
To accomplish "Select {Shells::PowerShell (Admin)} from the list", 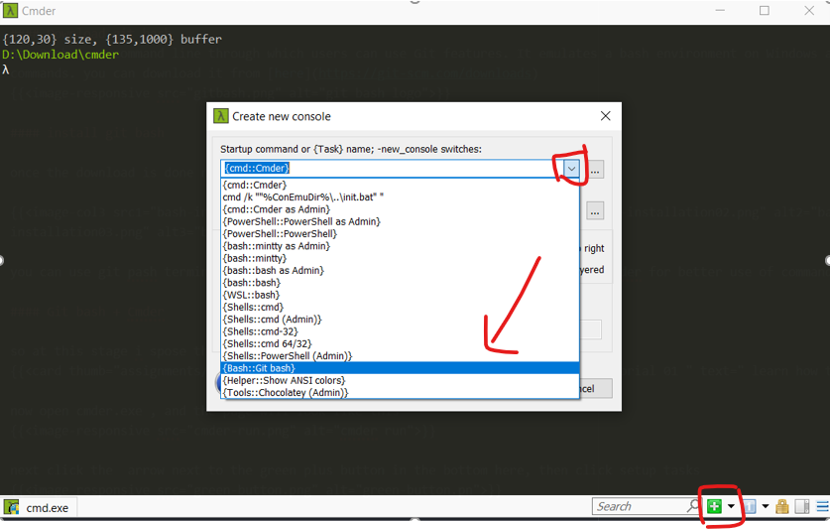I will [x=400, y=355].
